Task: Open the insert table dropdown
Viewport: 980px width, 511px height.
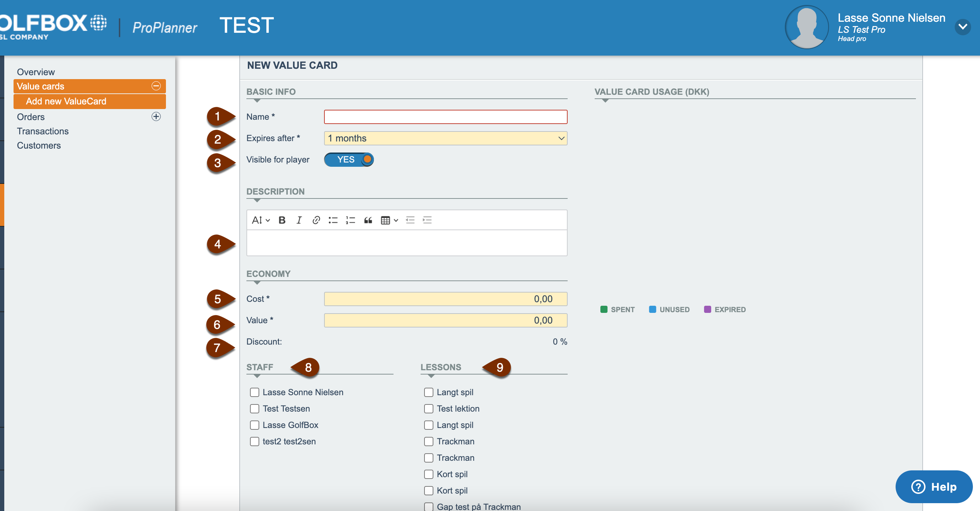Action: click(x=389, y=220)
